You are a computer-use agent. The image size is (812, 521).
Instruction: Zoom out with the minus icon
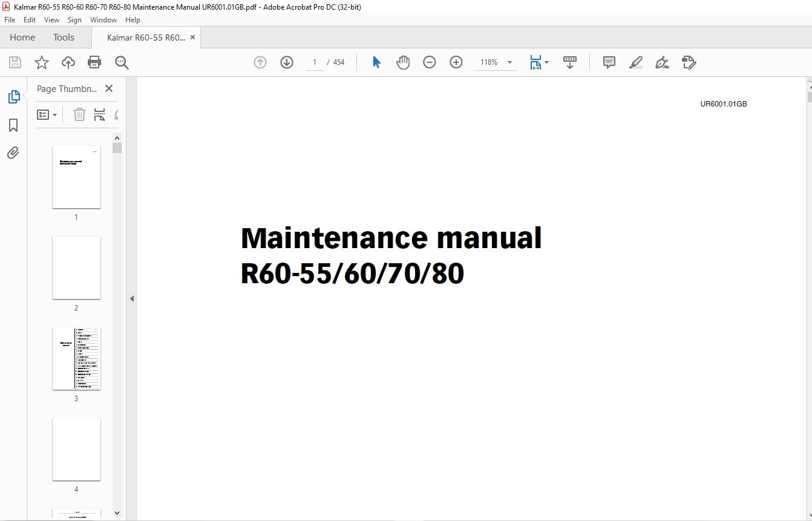tap(430, 62)
